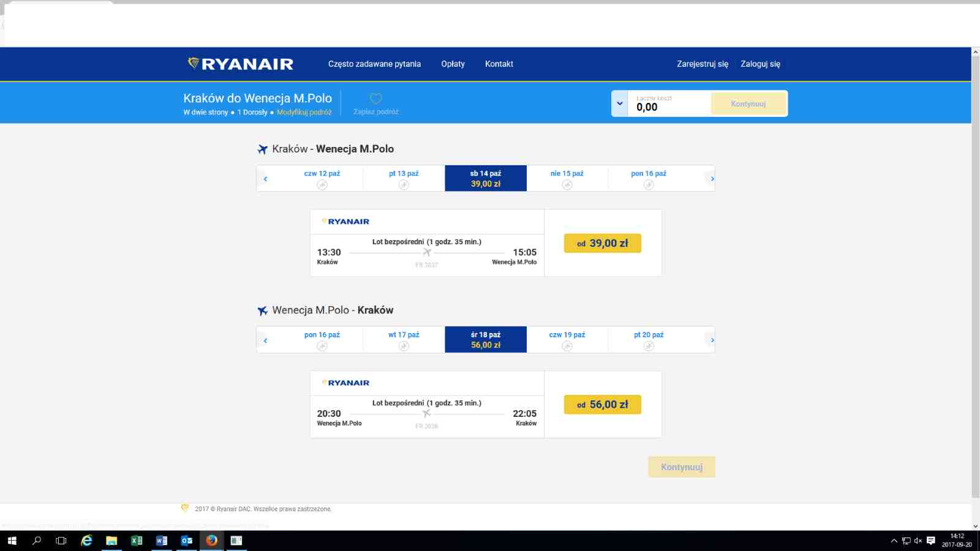This screenshot has width=980, height=551.
Task: Open Outlook from taskbar
Action: (x=187, y=541)
